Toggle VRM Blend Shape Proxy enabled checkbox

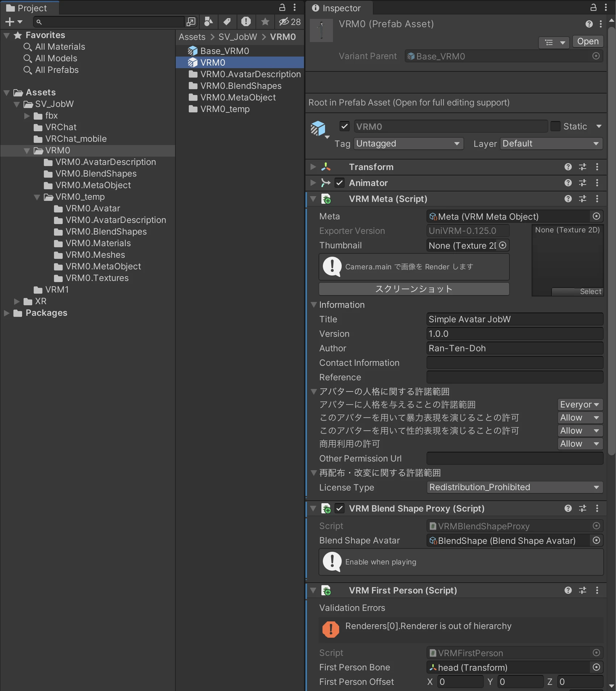(x=340, y=508)
